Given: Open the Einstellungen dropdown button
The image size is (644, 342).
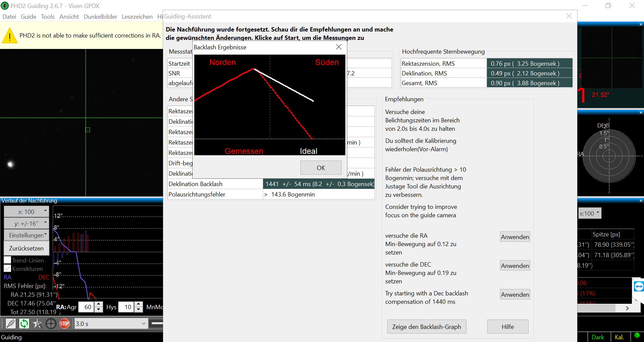Looking at the screenshot, I should (27, 235).
